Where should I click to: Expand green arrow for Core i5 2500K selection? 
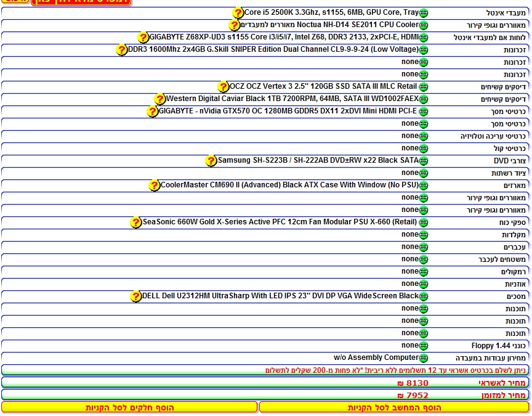coord(424,13)
